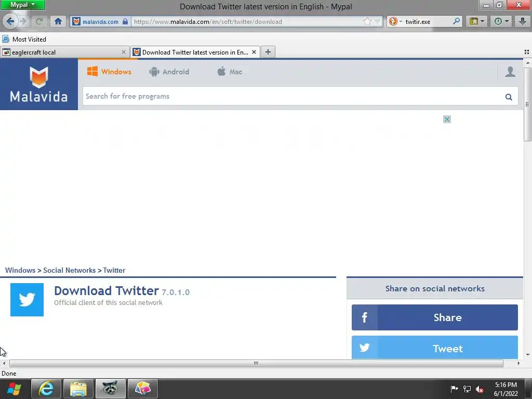Screen dimensions: 532x399
Task: Open the Windows Start button
Action: pyautogui.click(x=14, y=389)
